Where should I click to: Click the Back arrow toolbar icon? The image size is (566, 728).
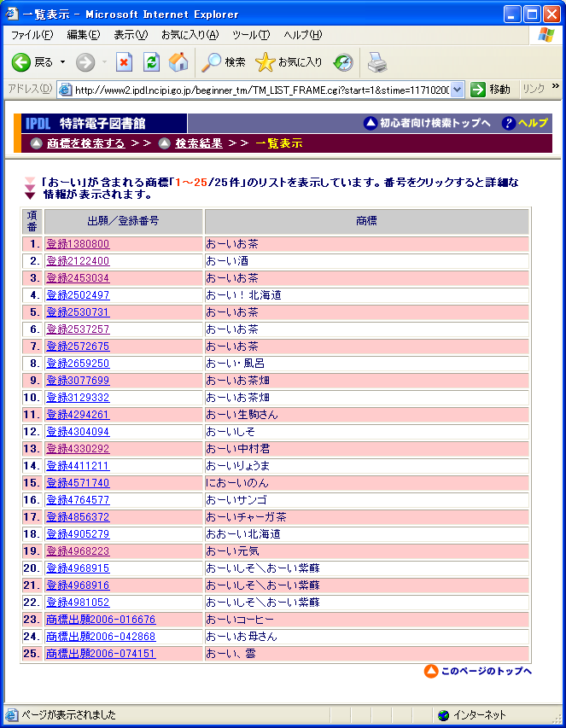click(21, 62)
